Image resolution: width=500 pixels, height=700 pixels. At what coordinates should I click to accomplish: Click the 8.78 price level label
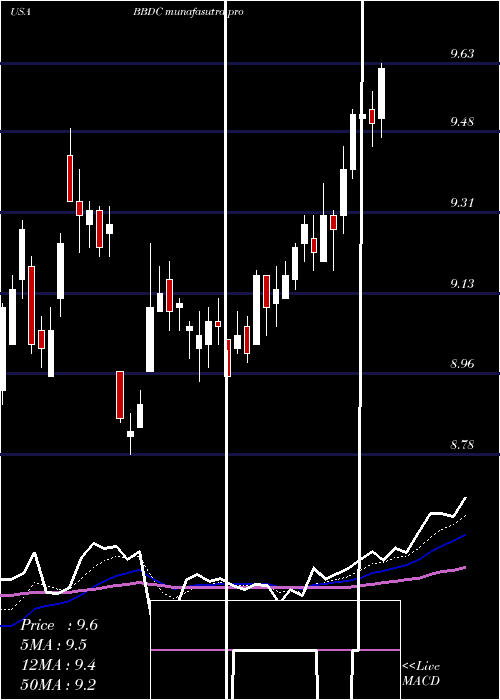[462, 445]
